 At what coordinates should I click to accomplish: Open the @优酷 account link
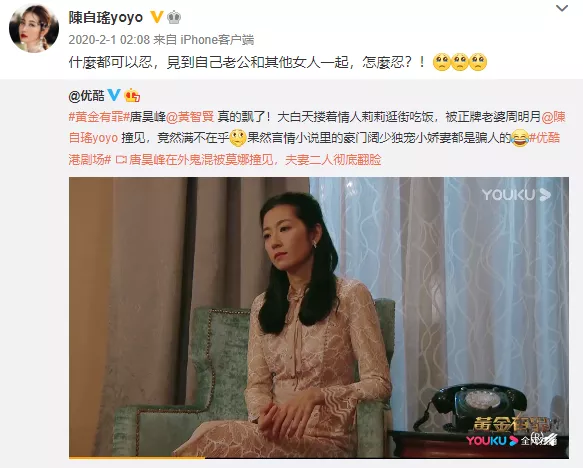(87, 96)
